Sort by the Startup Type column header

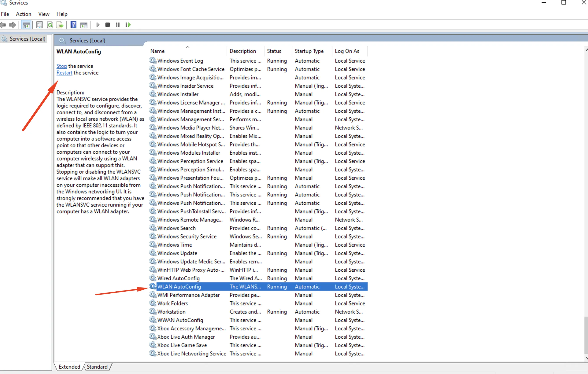[x=312, y=51]
